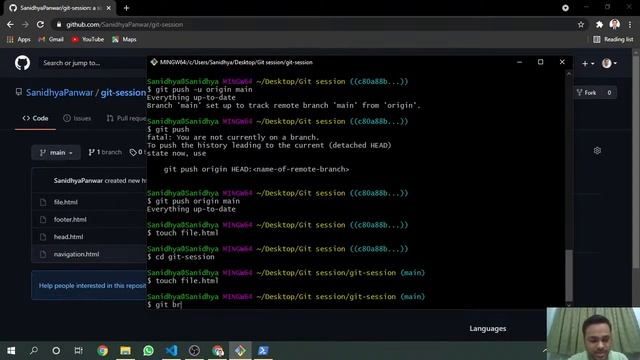Switch to the Issues tab

click(77, 118)
